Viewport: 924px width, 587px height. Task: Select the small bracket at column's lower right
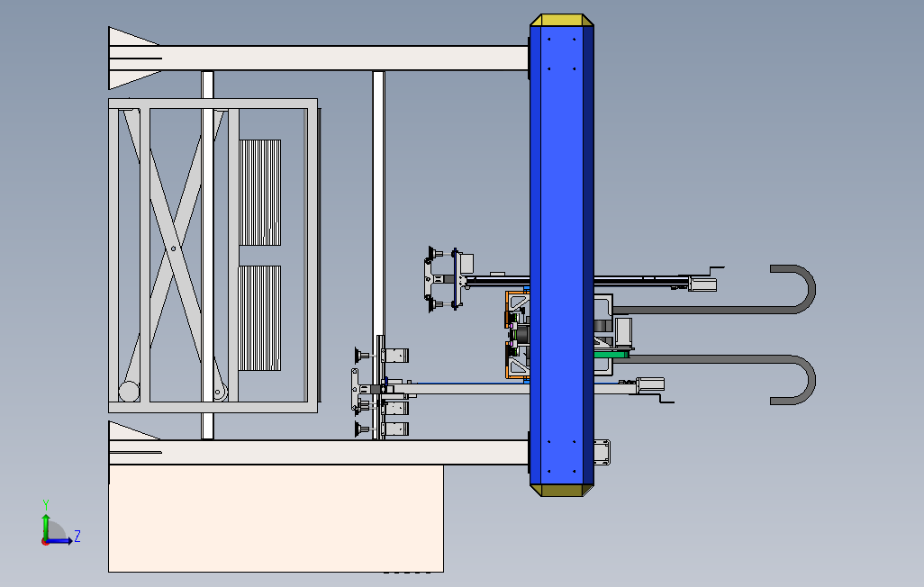point(602,452)
